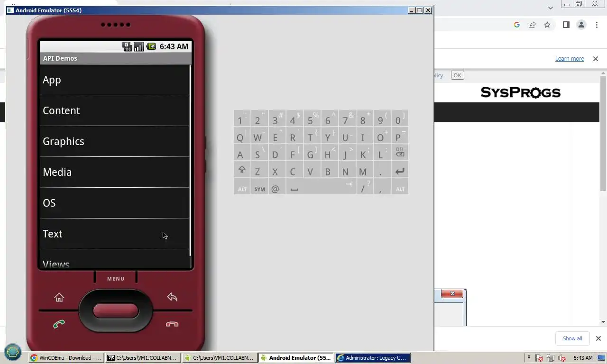Tap the green Call phone button

click(59, 324)
